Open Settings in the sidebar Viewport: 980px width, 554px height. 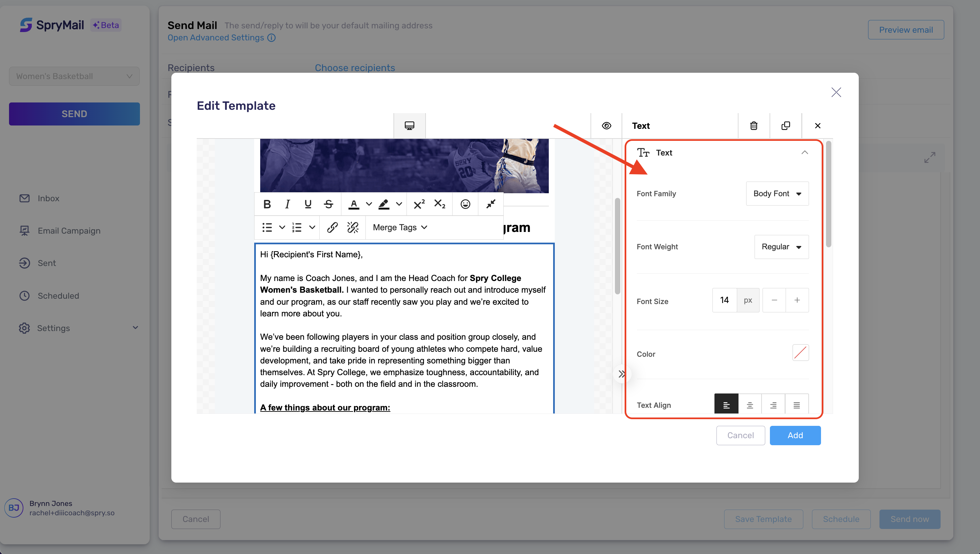44,328
